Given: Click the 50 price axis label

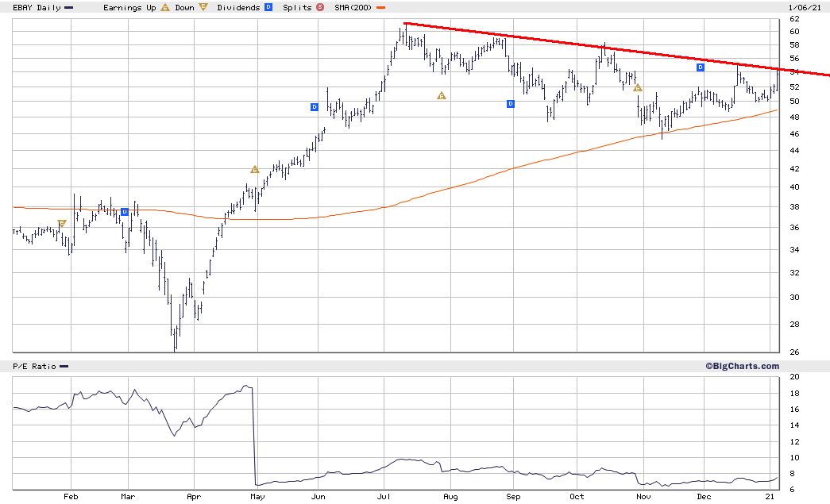Looking at the screenshot, I should pyautogui.click(x=794, y=102).
